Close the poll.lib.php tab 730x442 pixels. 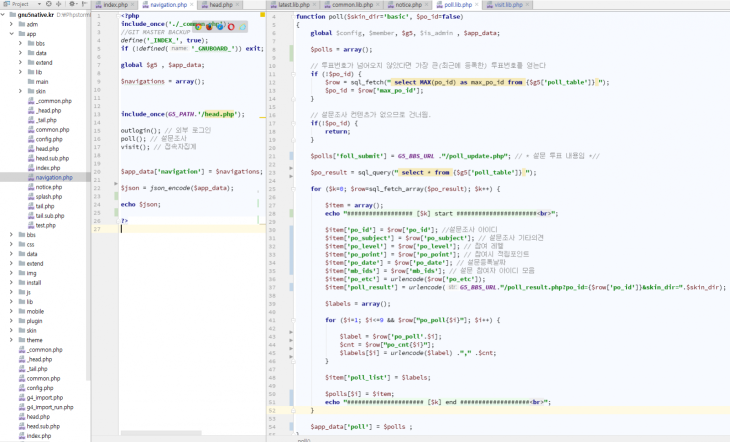478,5
